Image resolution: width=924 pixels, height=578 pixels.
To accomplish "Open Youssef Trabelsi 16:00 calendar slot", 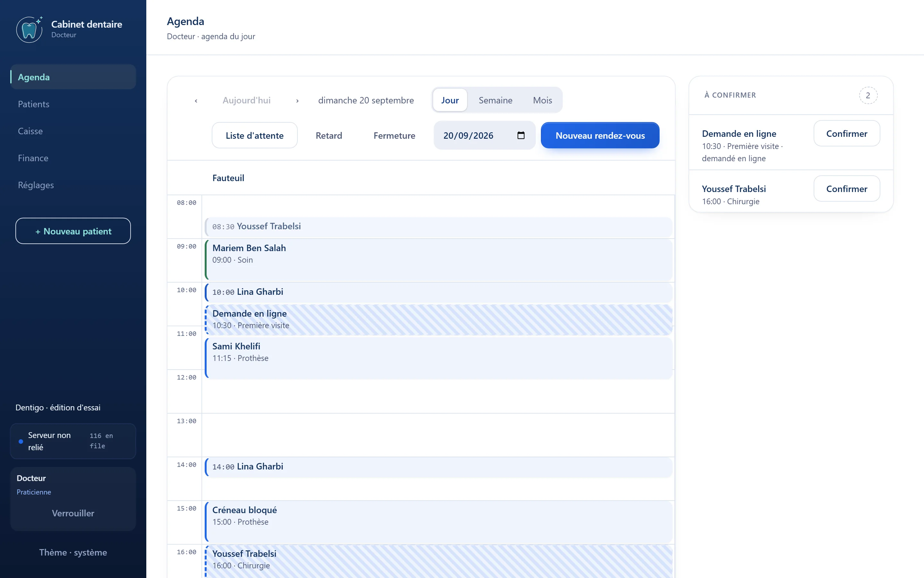I will 438,561.
